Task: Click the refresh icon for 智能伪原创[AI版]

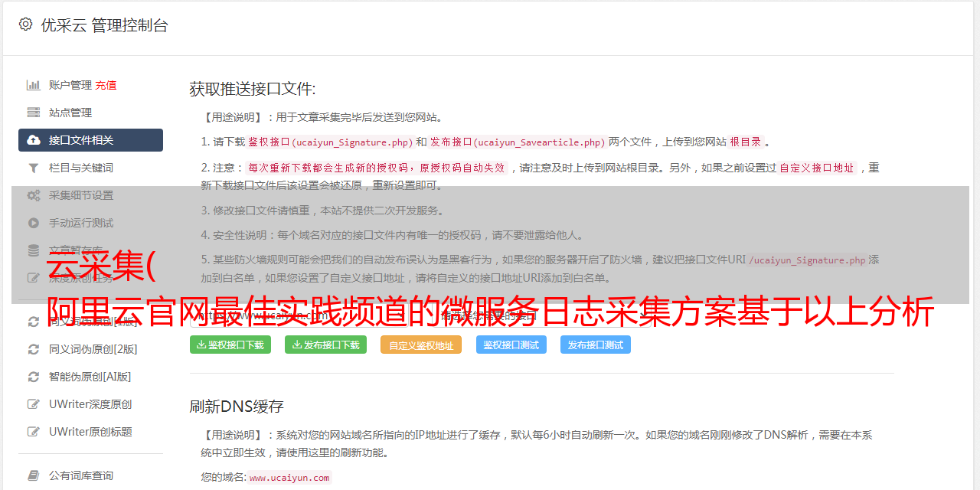Action: pyautogui.click(x=34, y=377)
